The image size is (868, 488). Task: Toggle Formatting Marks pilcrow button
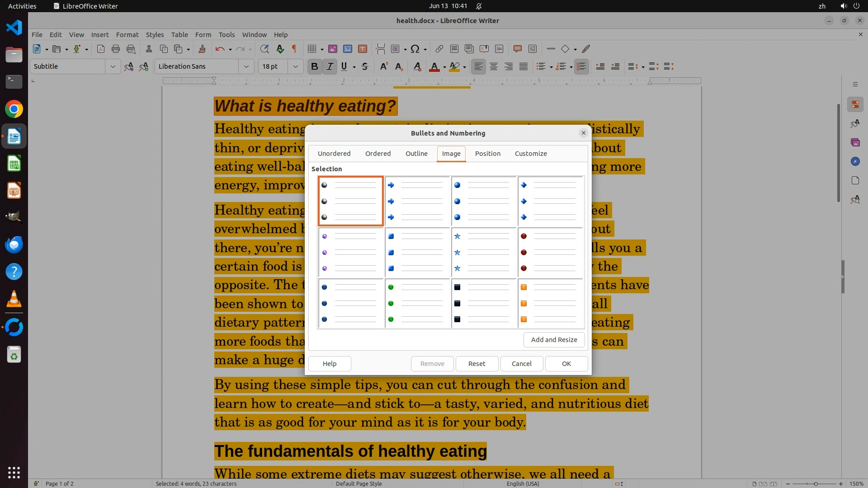click(x=294, y=49)
